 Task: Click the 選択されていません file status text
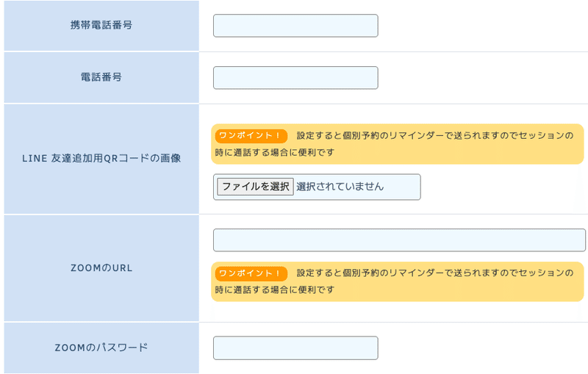[340, 187]
